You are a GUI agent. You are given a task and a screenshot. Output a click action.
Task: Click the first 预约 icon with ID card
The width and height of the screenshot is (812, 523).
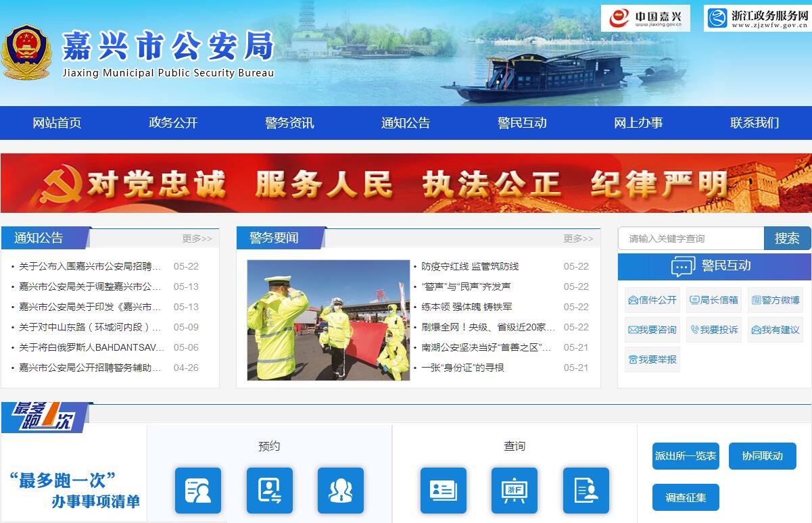coord(197,490)
